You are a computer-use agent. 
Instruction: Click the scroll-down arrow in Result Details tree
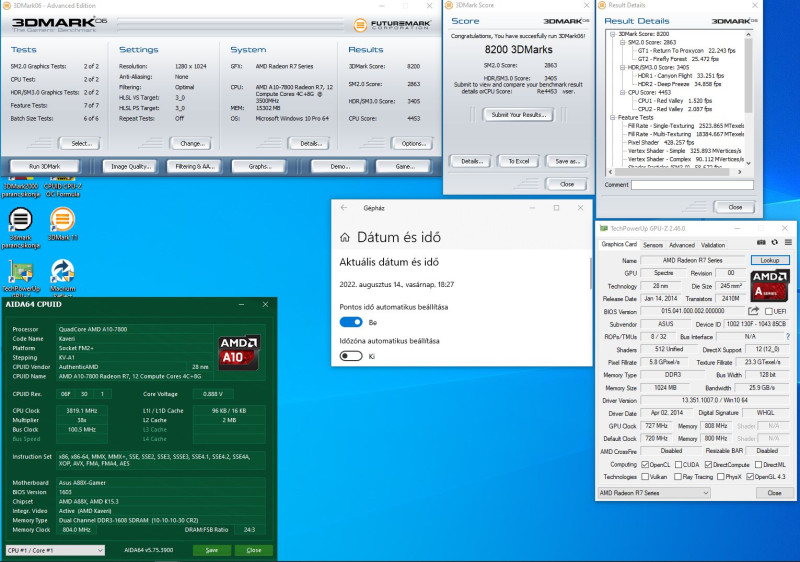pyautogui.click(x=748, y=163)
